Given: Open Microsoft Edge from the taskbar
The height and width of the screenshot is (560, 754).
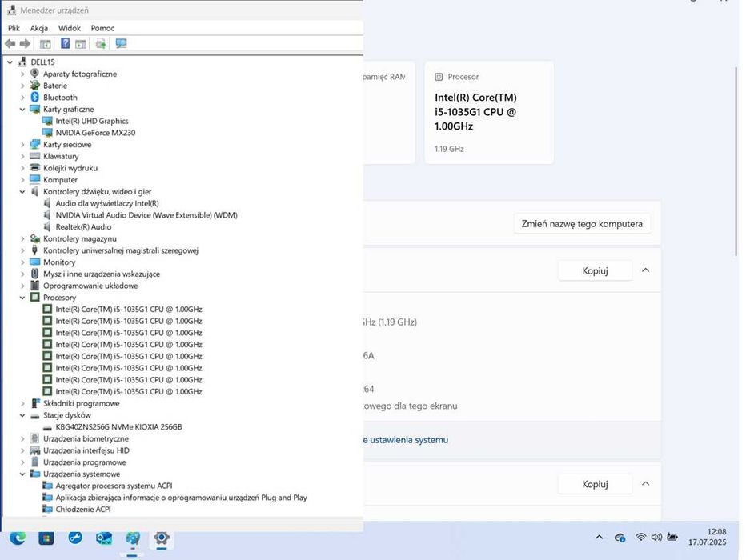Looking at the screenshot, I should click(18, 538).
